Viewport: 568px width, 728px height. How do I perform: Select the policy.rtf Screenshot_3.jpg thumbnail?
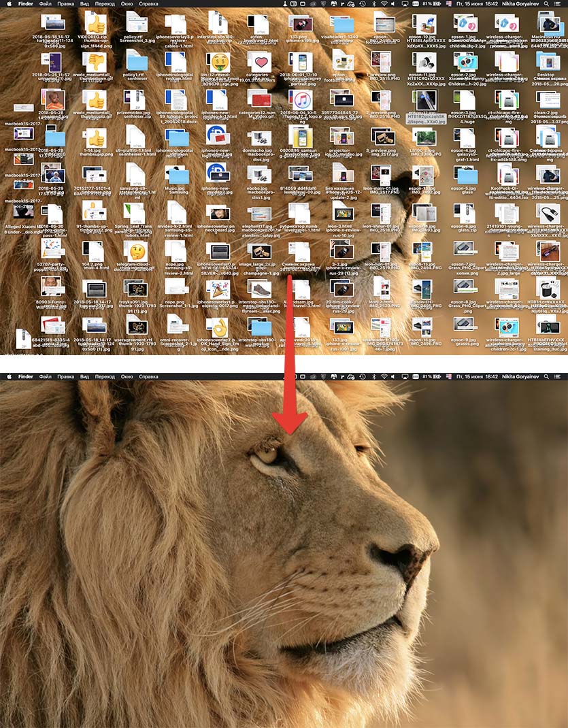135,23
